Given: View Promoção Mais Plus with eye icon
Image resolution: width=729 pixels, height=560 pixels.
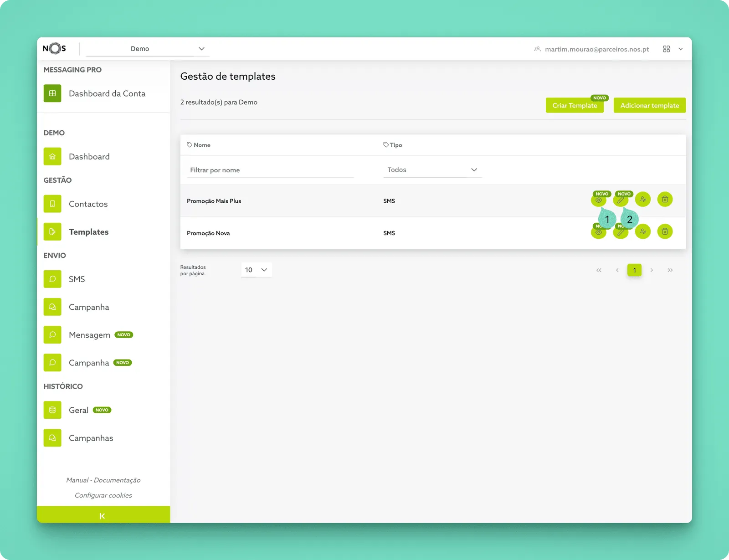Looking at the screenshot, I should coord(599,200).
